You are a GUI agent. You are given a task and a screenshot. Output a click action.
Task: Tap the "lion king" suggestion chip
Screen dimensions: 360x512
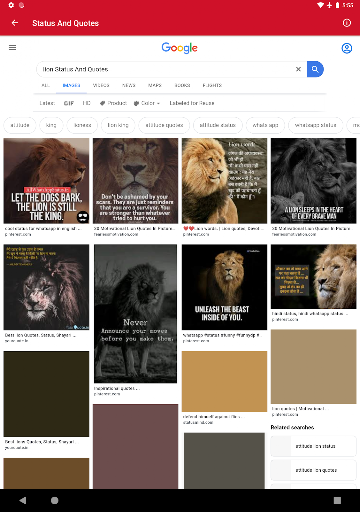click(118, 125)
